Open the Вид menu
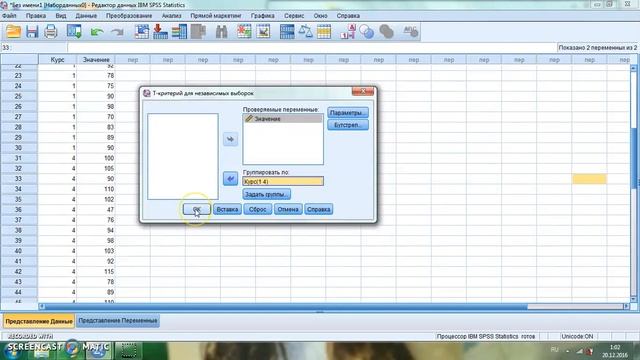 [x=60, y=16]
